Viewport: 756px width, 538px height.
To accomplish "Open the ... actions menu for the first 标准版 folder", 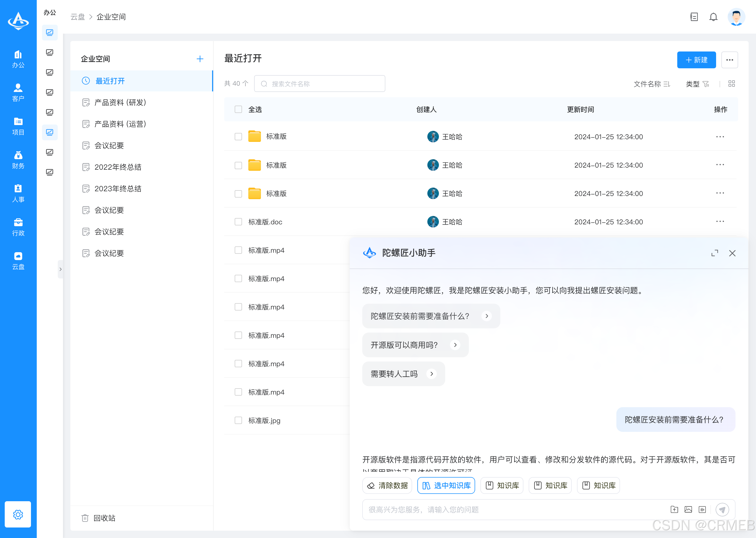I will (720, 137).
